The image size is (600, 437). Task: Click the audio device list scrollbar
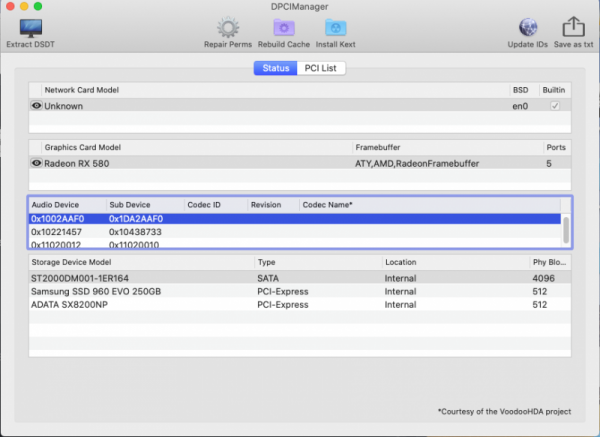566,230
